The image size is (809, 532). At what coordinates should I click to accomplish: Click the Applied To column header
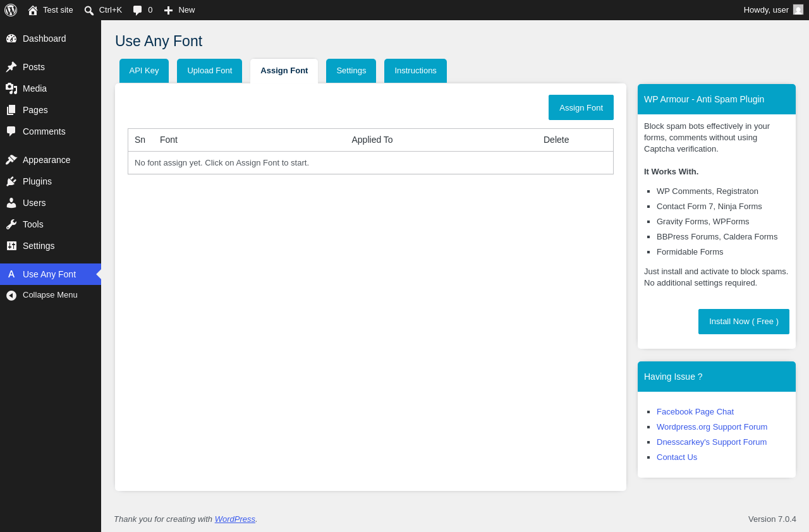(372, 140)
